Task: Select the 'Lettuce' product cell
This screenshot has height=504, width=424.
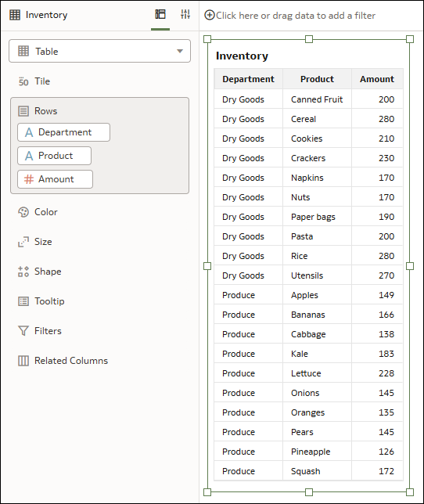Action: pos(317,373)
